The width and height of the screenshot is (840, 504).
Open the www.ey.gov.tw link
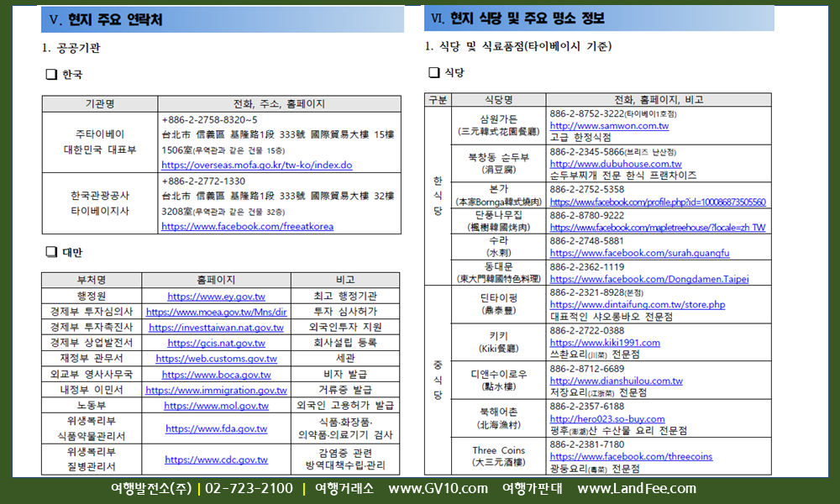pos(216,297)
